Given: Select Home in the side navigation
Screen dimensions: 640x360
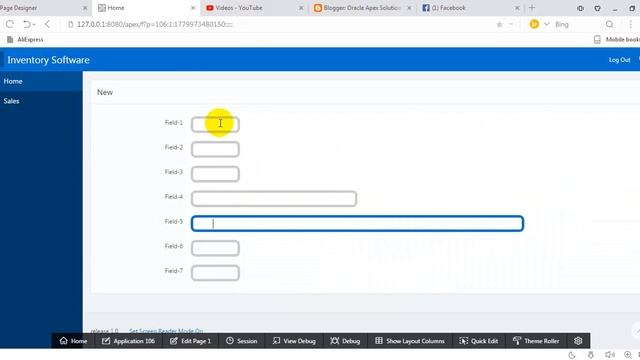Looking at the screenshot, I should click(x=41, y=81).
